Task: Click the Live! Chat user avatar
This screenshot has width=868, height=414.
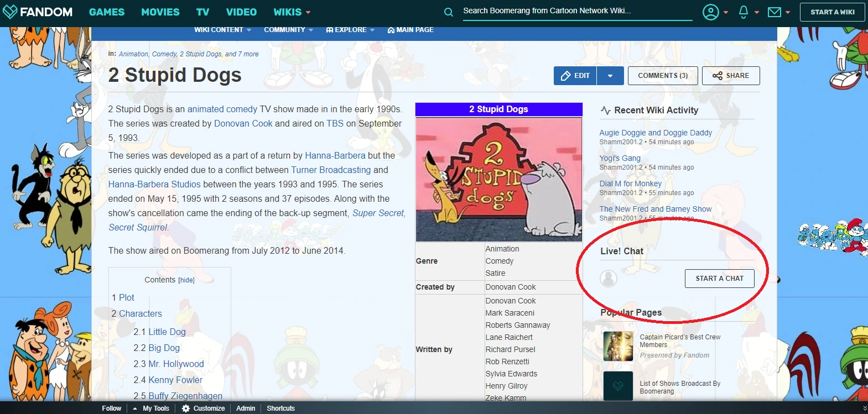Action: tap(609, 279)
